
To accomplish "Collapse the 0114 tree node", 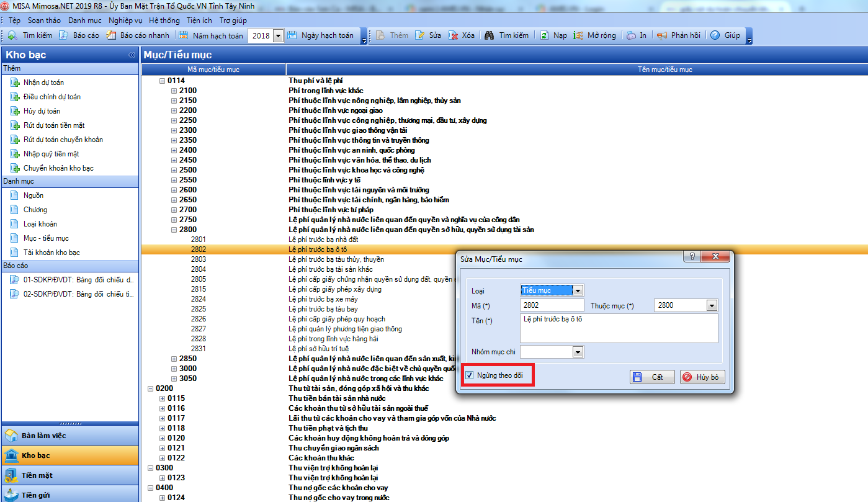I will 163,81.
